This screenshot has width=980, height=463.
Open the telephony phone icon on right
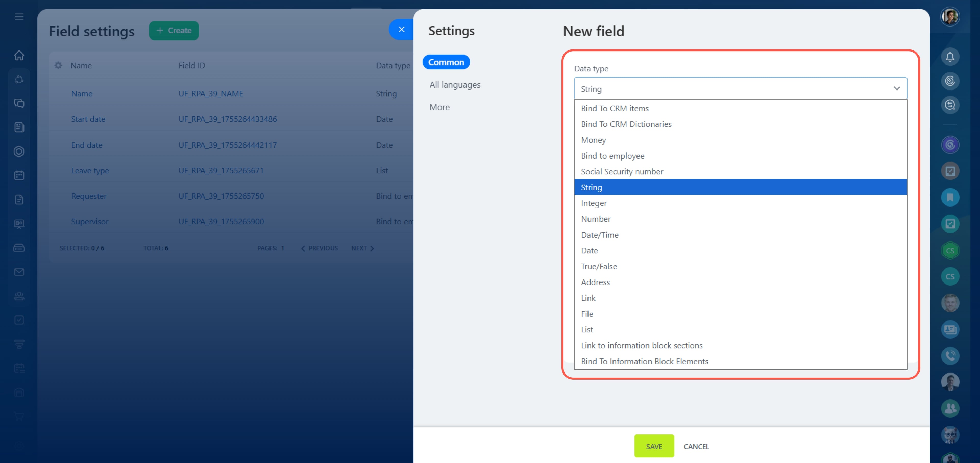[x=950, y=356]
